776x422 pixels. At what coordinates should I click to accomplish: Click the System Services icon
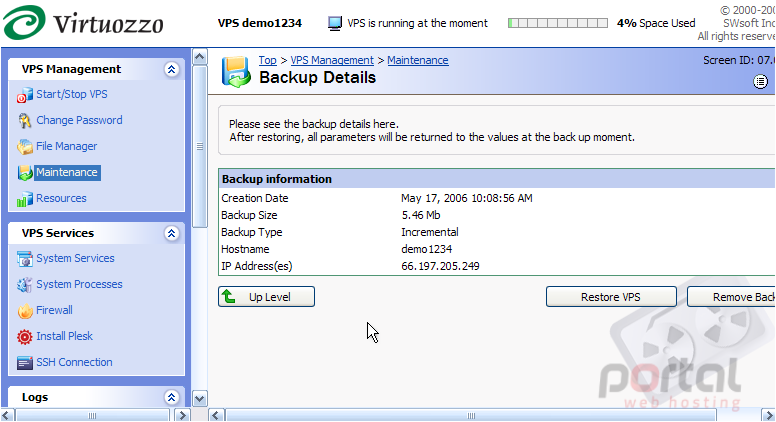pyautogui.click(x=25, y=258)
